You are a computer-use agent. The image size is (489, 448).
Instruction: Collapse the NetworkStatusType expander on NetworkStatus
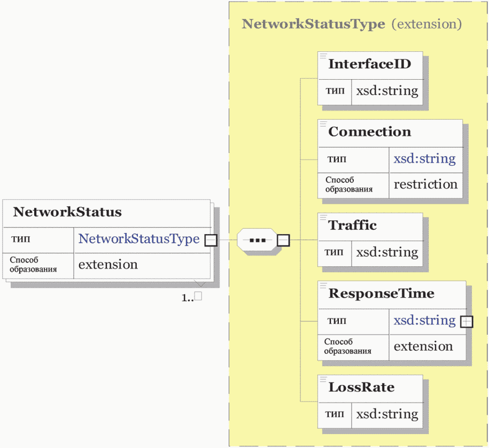[x=211, y=240]
